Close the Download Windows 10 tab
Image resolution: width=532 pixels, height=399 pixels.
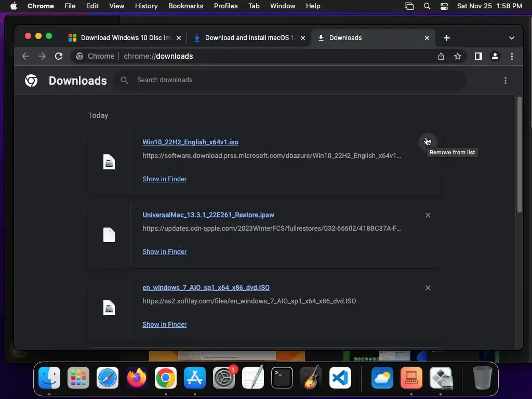179,38
